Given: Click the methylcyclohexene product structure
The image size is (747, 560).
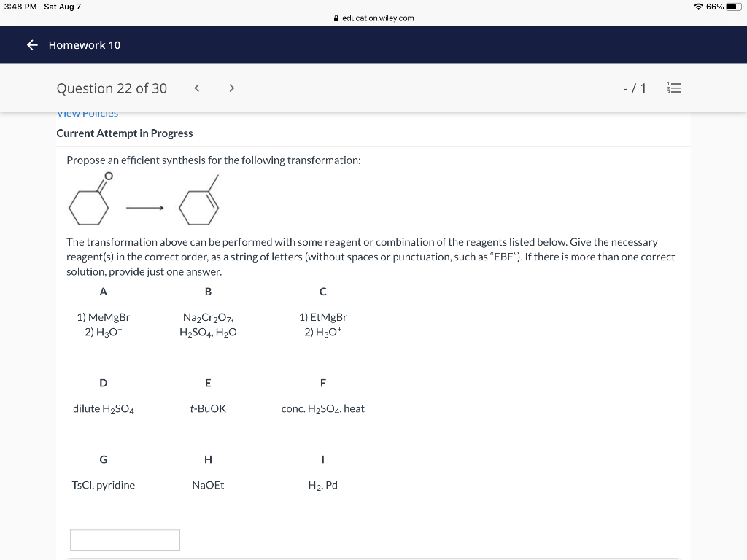Looking at the screenshot, I should [x=199, y=200].
